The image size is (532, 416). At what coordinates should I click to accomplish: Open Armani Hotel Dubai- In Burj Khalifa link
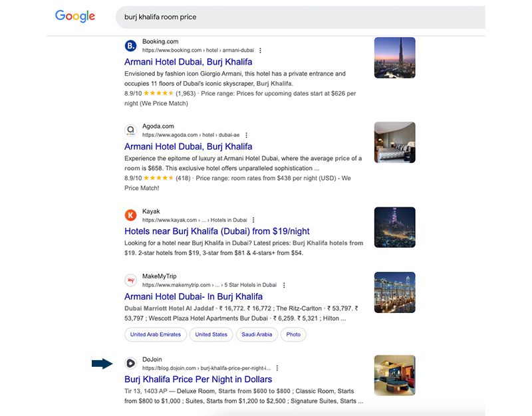point(194,296)
